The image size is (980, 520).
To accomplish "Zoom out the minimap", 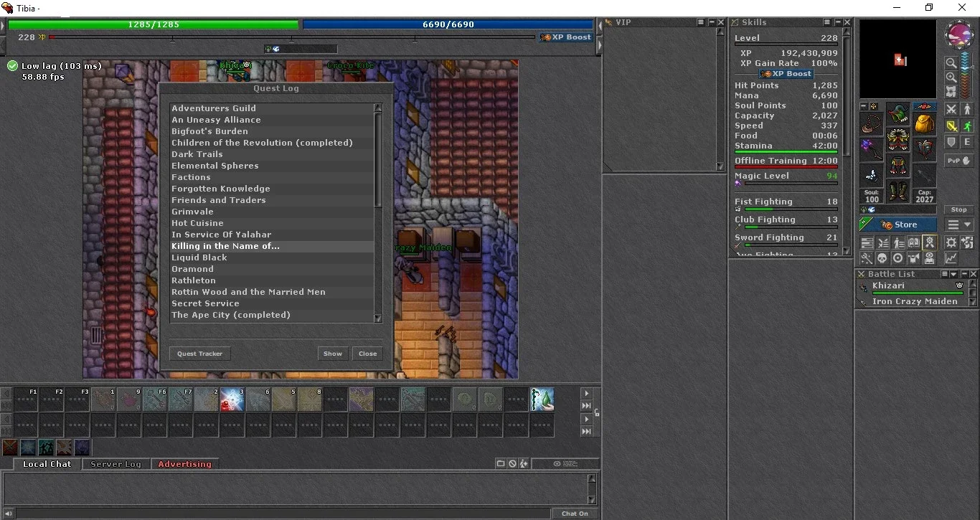I will point(951,63).
